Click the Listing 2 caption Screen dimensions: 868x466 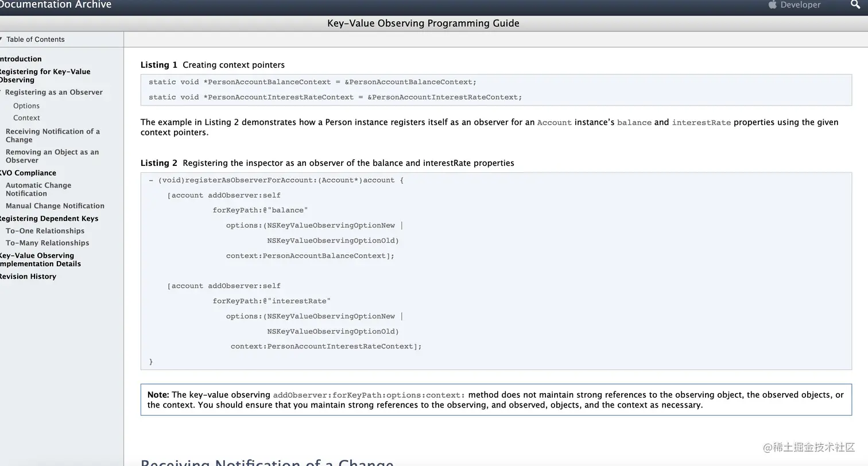[327, 163]
